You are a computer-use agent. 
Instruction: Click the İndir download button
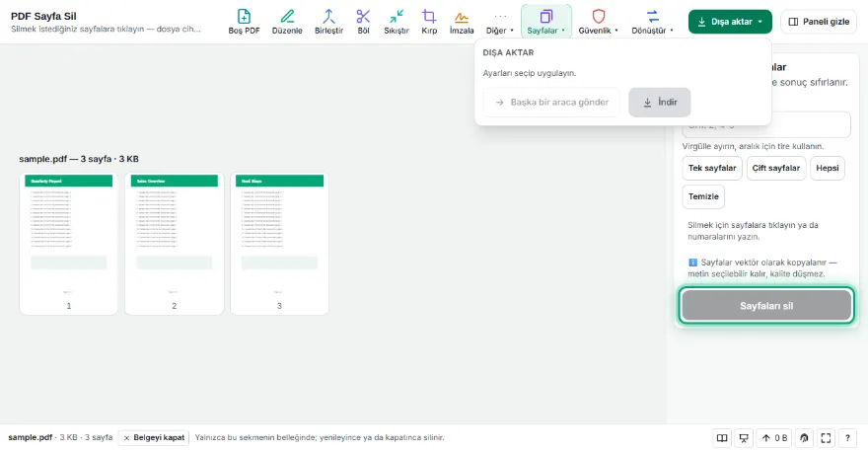659,102
